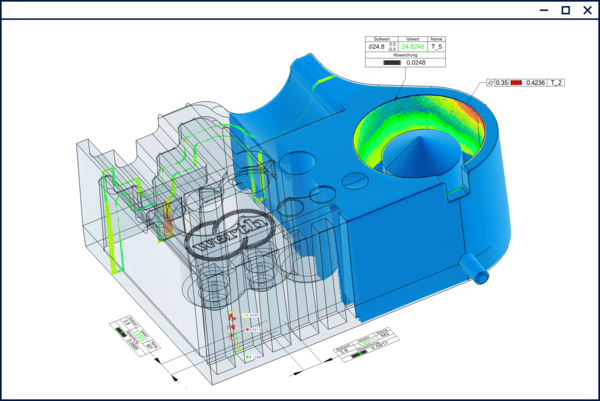Click the werth logo engraved on the part
This screenshot has width=600, height=401.
click(228, 238)
